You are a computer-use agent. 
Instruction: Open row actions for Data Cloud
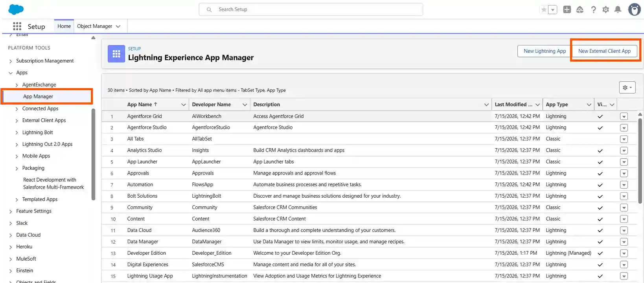coord(624,230)
